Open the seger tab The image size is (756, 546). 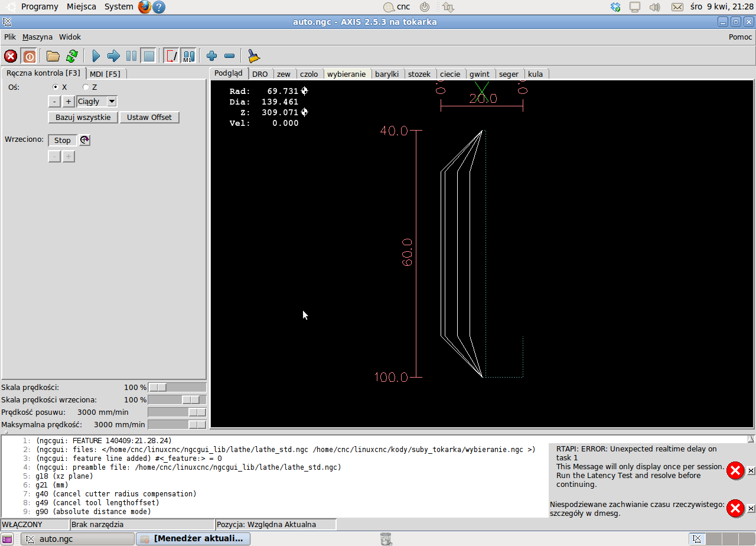tap(509, 74)
